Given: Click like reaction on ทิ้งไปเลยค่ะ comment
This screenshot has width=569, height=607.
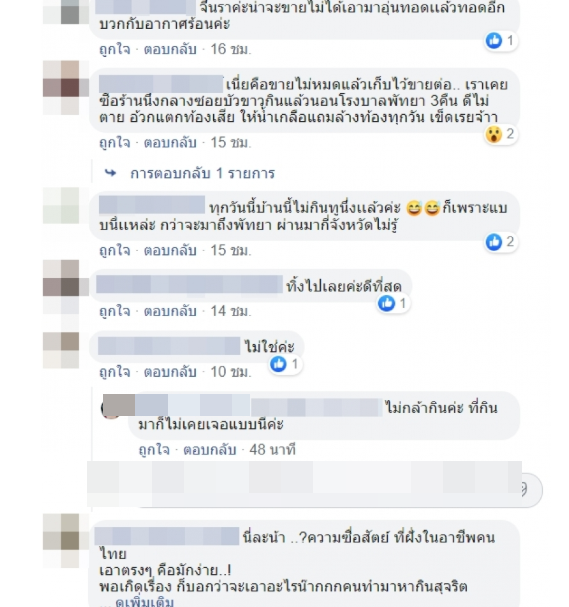Looking at the screenshot, I should pyautogui.click(x=386, y=303).
